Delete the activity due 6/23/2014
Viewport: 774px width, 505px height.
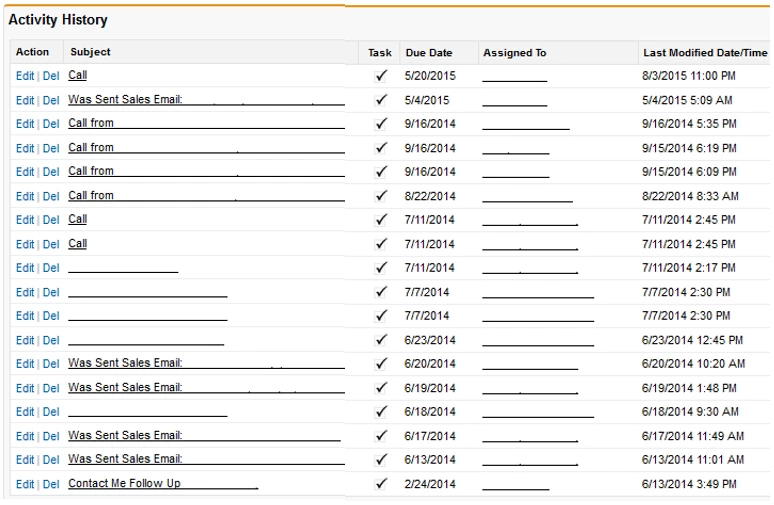(51, 341)
